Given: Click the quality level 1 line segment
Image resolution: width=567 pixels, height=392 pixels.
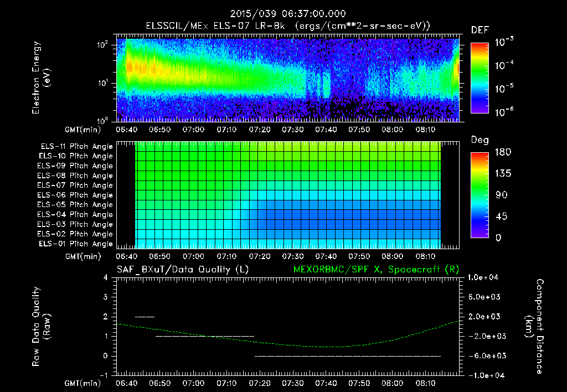Looking at the screenshot, I should click(x=205, y=336).
